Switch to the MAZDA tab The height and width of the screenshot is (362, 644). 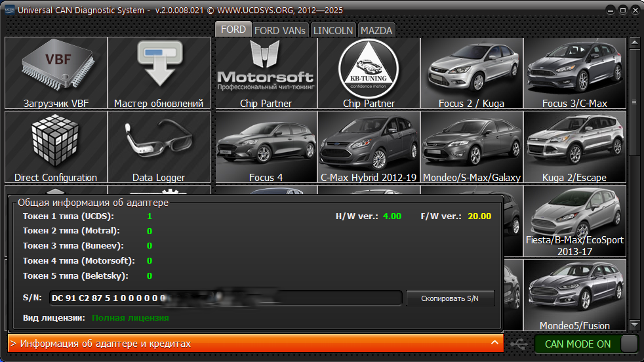click(376, 30)
